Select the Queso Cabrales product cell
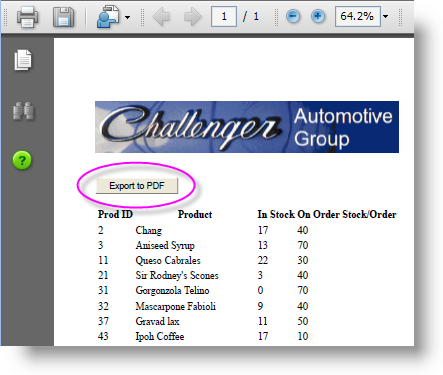The image size is (443, 375). (168, 260)
